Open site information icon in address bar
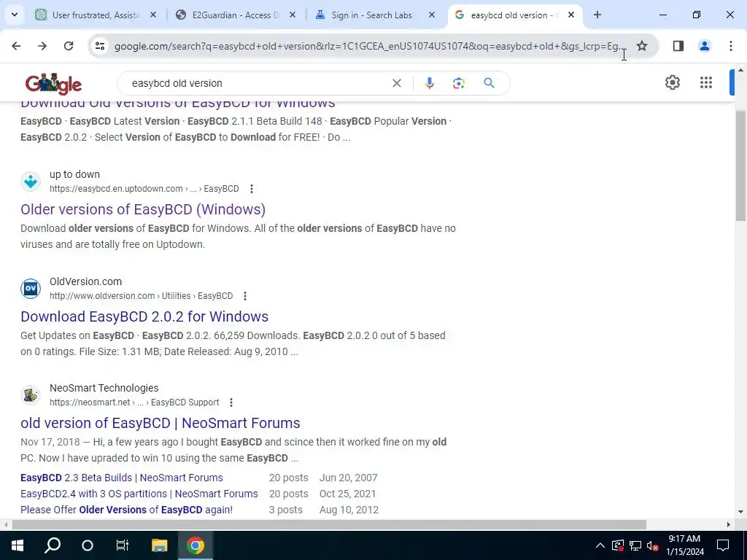The height and width of the screenshot is (560, 747). pos(99,46)
